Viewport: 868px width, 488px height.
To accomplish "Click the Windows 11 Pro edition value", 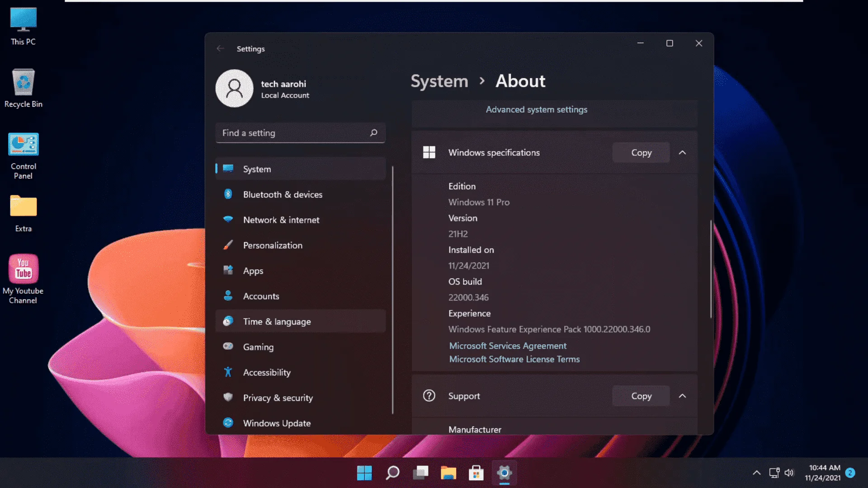I will (479, 202).
